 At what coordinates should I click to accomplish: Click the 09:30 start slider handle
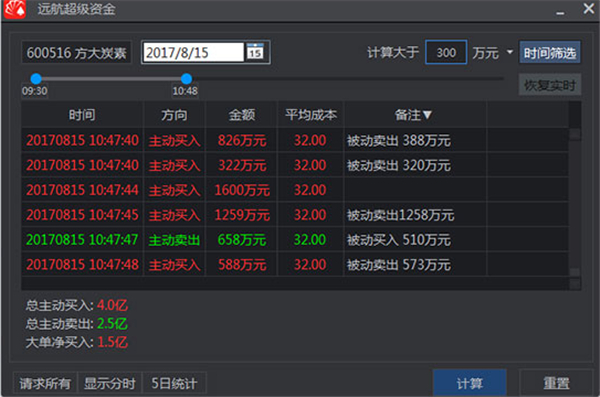(36, 78)
